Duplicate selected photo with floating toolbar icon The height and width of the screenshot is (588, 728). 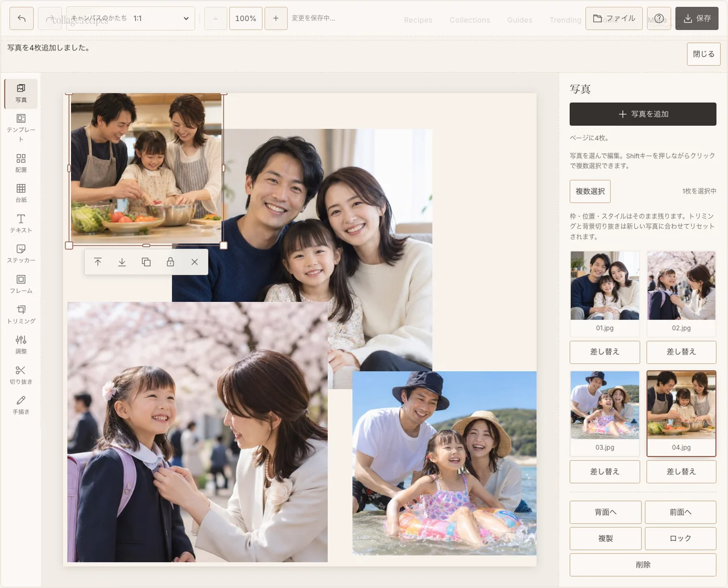[146, 262]
